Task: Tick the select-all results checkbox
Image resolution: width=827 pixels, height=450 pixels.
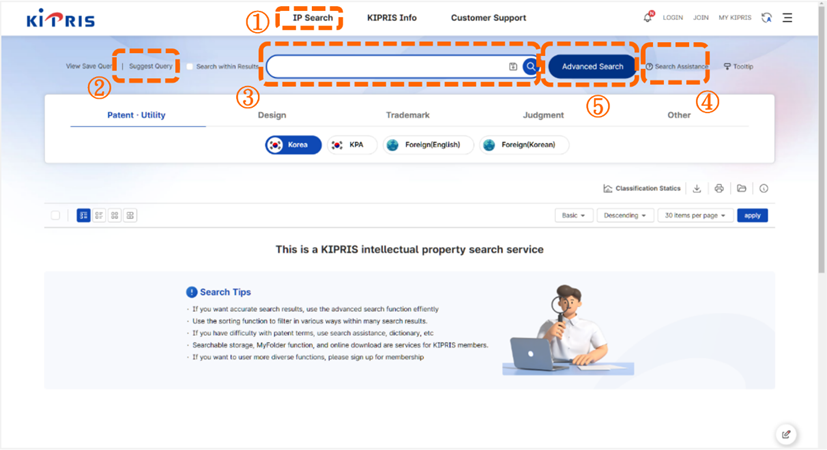Action: pos(55,215)
